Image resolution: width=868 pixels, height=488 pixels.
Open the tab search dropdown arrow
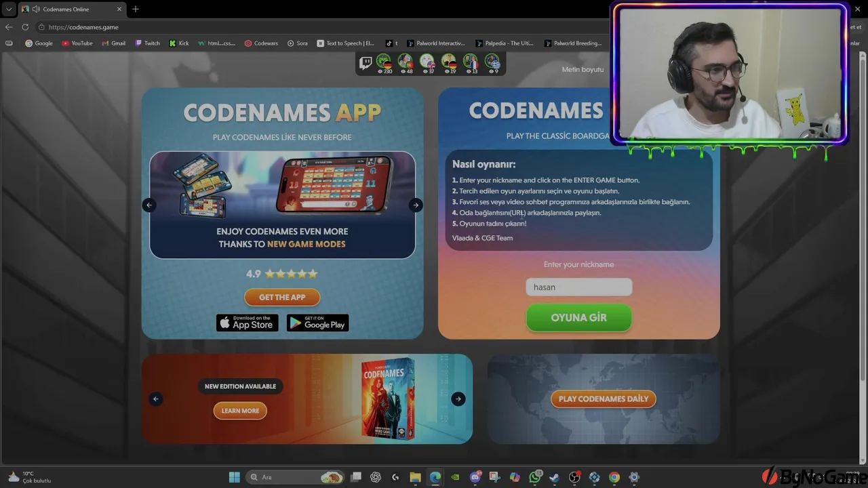[x=9, y=9]
